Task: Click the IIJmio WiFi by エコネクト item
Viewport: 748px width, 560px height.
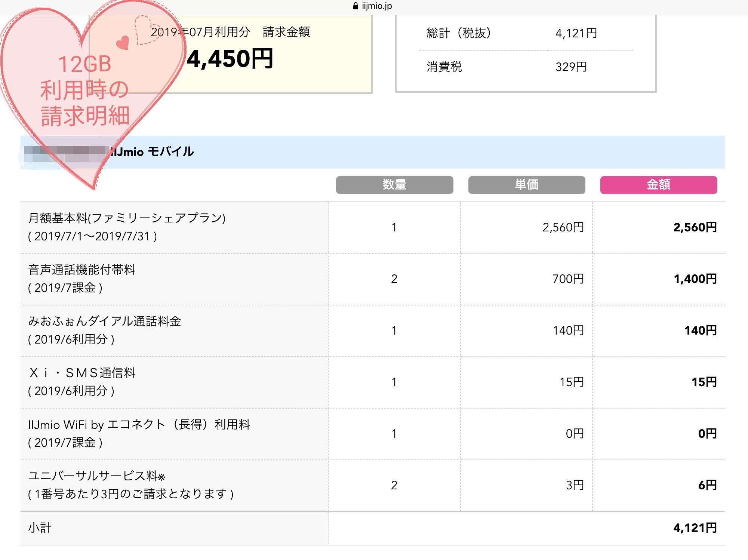Action: [139, 425]
